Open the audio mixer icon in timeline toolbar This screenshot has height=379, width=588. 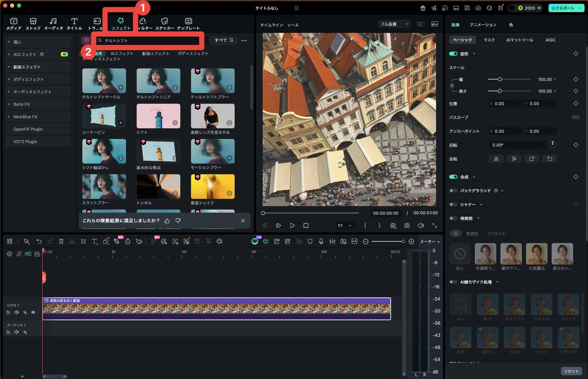(x=332, y=241)
